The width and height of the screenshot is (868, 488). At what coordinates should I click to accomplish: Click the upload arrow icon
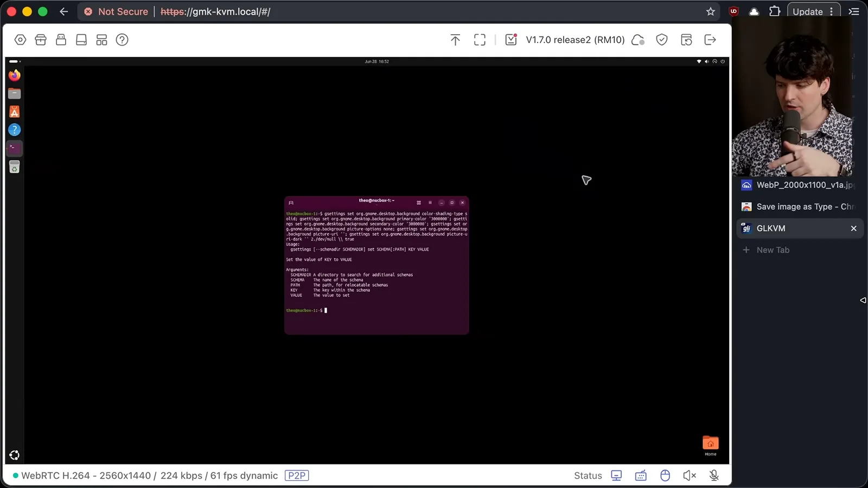coord(455,40)
